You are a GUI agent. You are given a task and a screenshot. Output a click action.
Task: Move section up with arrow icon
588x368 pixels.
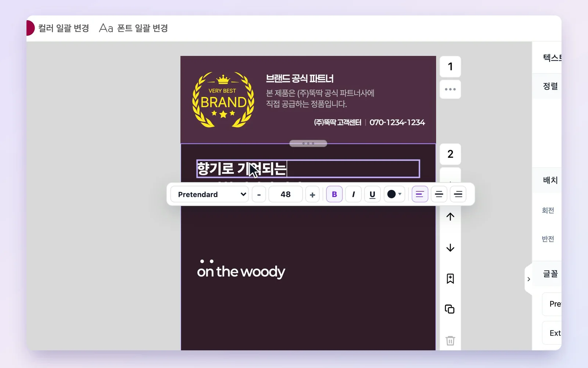click(450, 217)
